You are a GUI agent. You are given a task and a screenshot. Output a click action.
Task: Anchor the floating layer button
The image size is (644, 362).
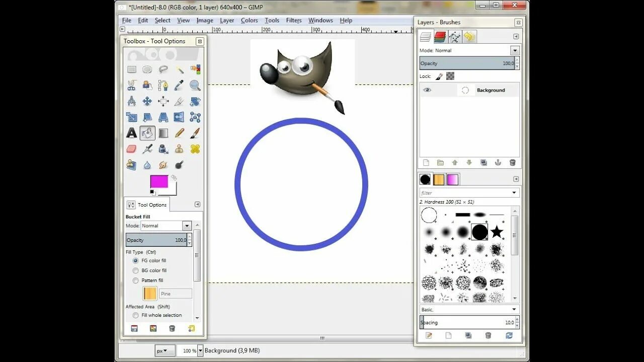click(x=498, y=163)
